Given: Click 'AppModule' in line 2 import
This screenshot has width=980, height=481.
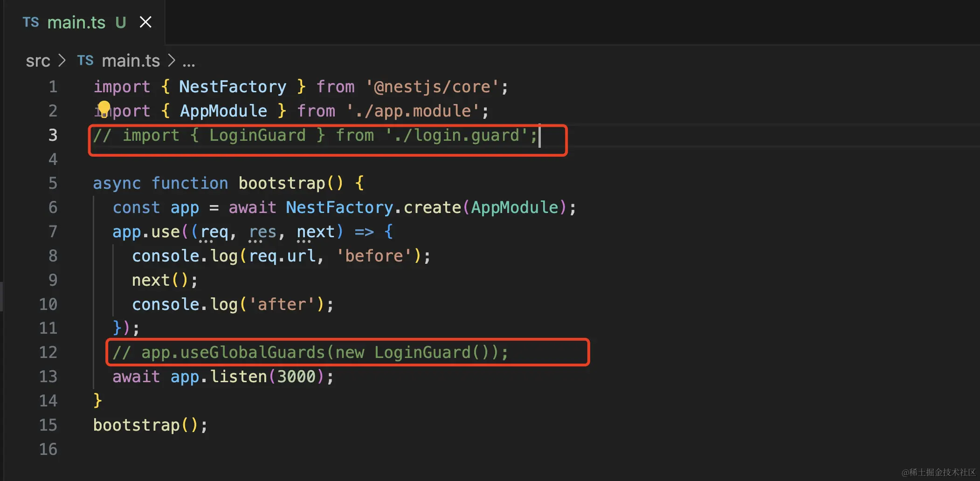Looking at the screenshot, I should [223, 111].
